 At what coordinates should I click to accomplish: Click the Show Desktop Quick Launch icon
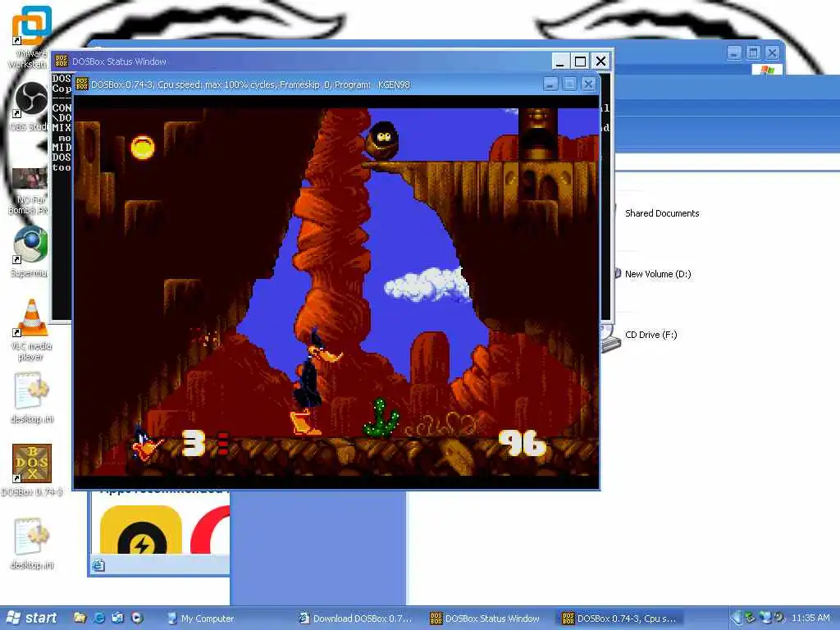[x=118, y=618]
